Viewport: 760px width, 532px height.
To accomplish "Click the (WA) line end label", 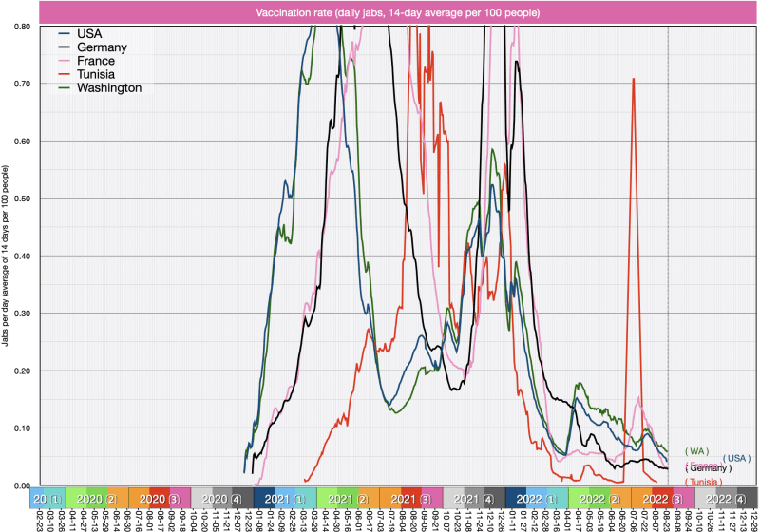I will (697, 450).
